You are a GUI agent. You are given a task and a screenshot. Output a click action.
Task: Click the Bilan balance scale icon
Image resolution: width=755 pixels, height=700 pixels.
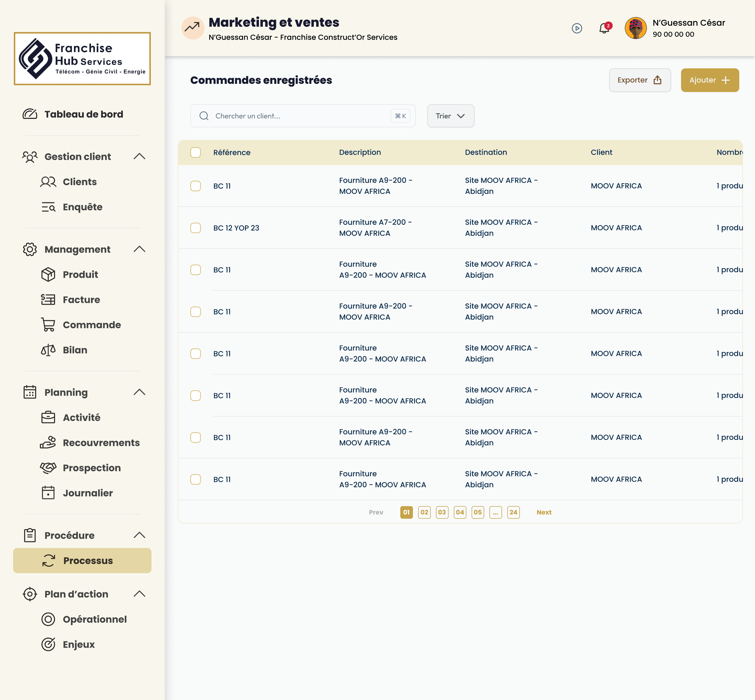[48, 350]
